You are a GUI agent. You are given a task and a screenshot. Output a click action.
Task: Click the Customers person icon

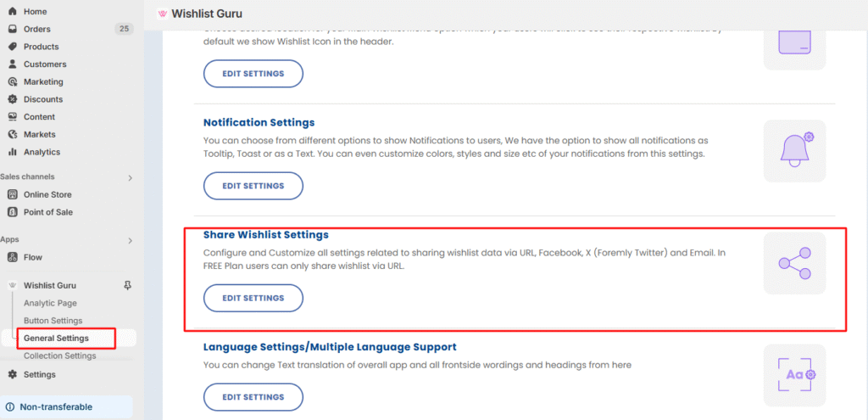[x=13, y=64]
